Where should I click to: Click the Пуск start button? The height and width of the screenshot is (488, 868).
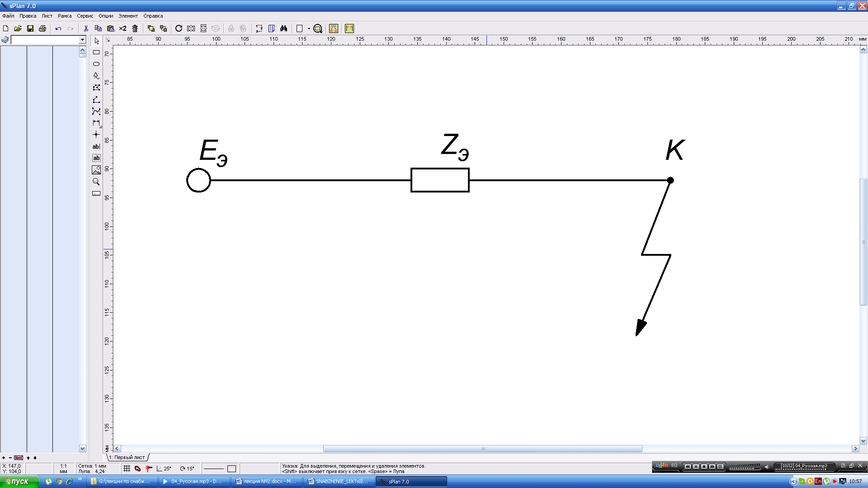click(19, 482)
